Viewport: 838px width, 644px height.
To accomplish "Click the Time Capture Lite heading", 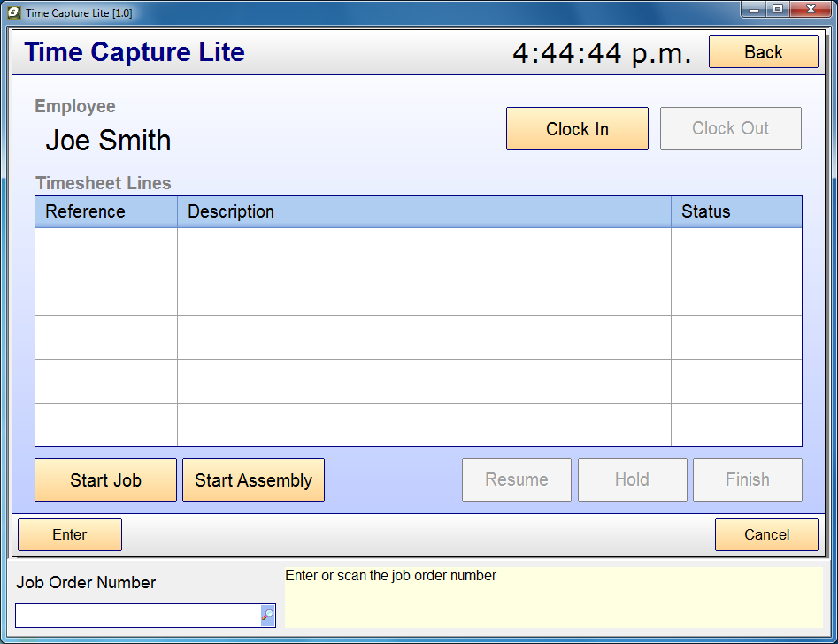I will (135, 52).
